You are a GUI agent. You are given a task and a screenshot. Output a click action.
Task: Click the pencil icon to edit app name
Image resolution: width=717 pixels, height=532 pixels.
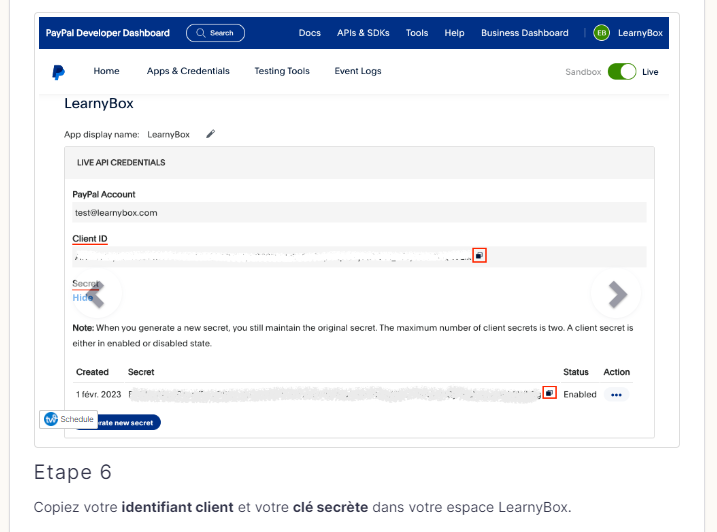click(211, 133)
